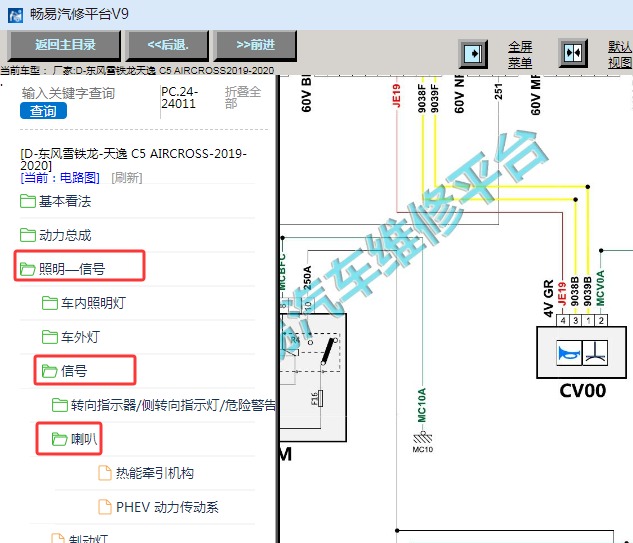Open the 热能牵引机构 document
The height and width of the screenshot is (543, 633).
pos(155,473)
